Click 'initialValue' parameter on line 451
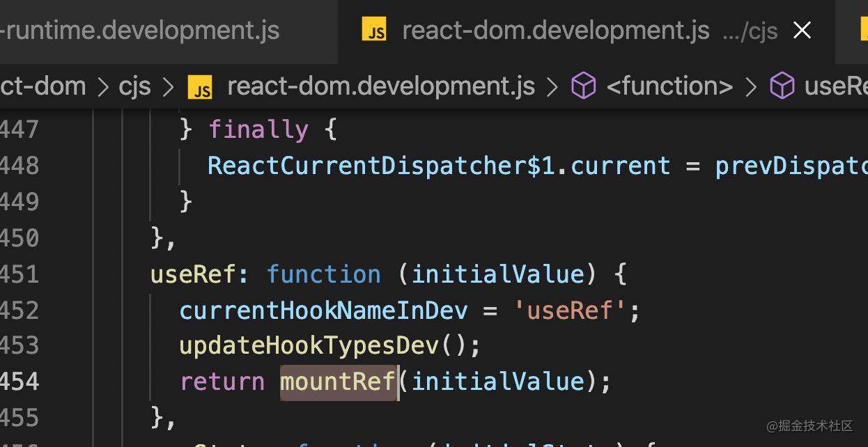This screenshot has width=868, height=447. (498, 274)
